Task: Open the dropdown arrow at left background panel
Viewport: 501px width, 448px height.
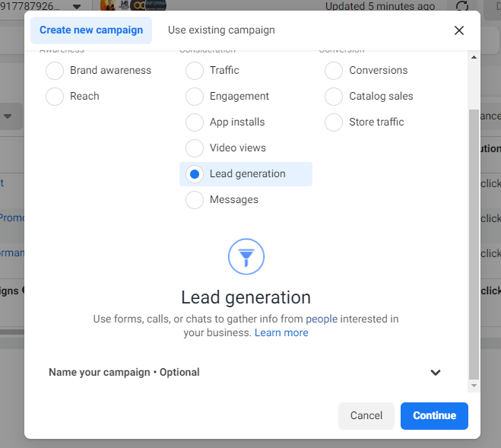Action: tap(8, 116)
